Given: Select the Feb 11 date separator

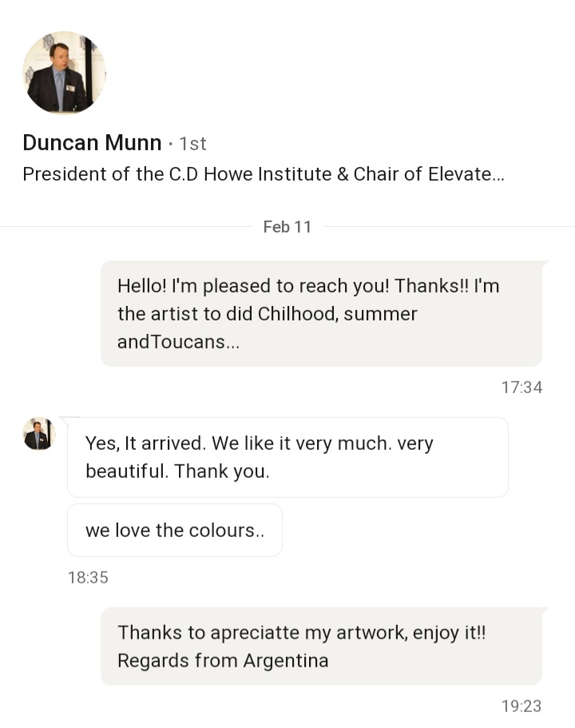Looking at the screenshot, I should (x=287, y=227).
